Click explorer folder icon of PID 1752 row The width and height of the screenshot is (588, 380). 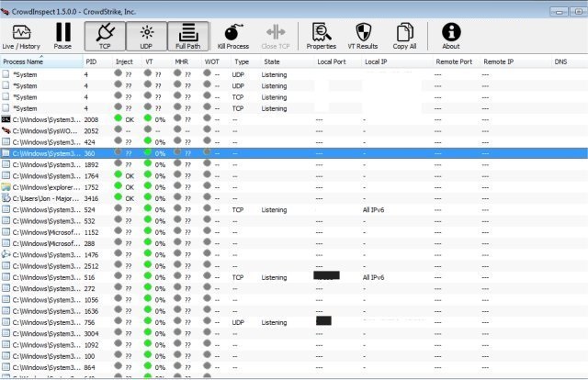pos(6,186)
